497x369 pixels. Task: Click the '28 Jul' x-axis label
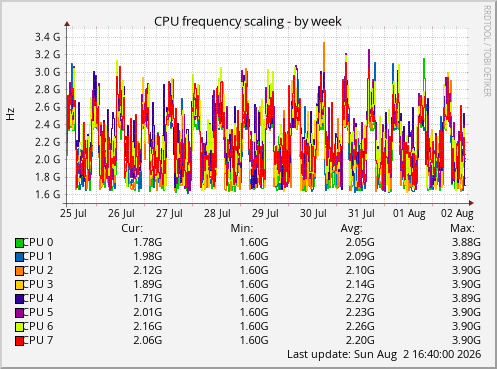(217, 213)
